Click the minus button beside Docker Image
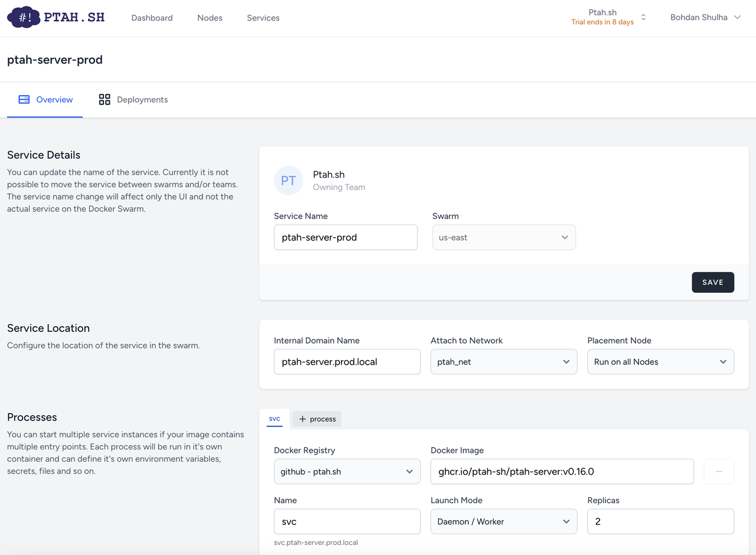 (719, 472)
